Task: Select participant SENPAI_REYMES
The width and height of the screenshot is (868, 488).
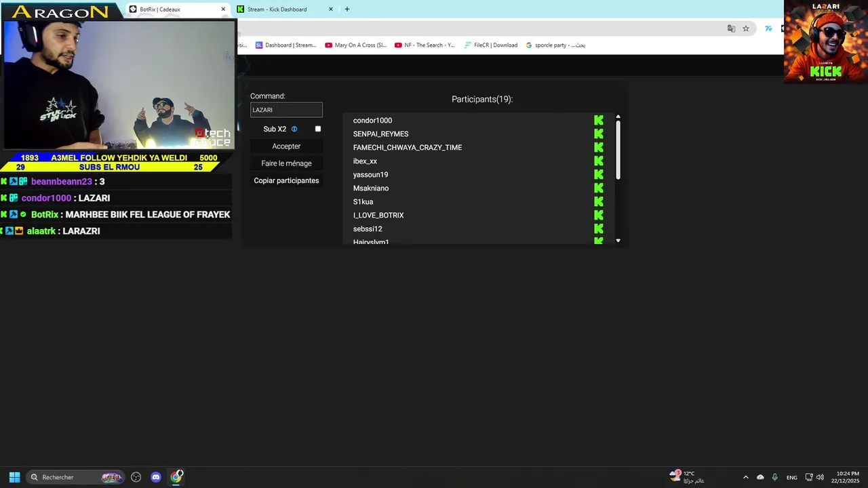Action: click(x=380, y=134)
